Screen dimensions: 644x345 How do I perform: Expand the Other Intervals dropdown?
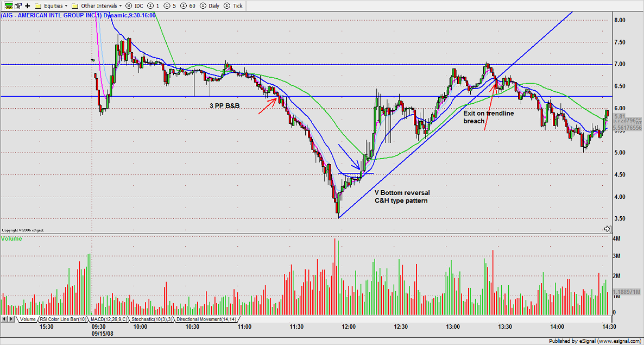click(x=97, y=6)
